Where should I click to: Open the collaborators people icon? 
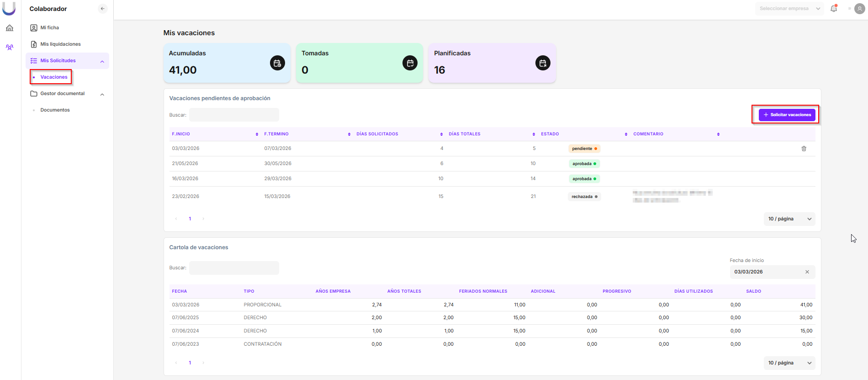click(x=10, y=47)
